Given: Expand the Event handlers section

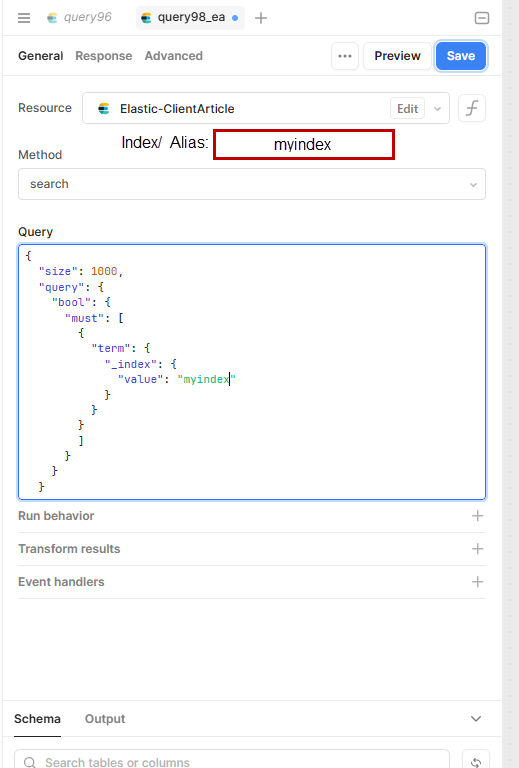Looking at the screenshot, I should coord(252,581).
